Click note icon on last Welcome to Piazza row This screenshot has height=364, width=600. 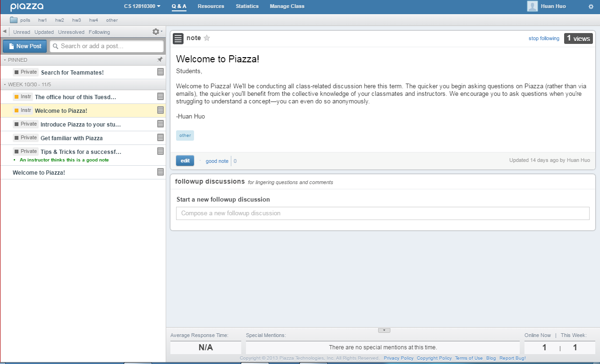coord(161,172)
